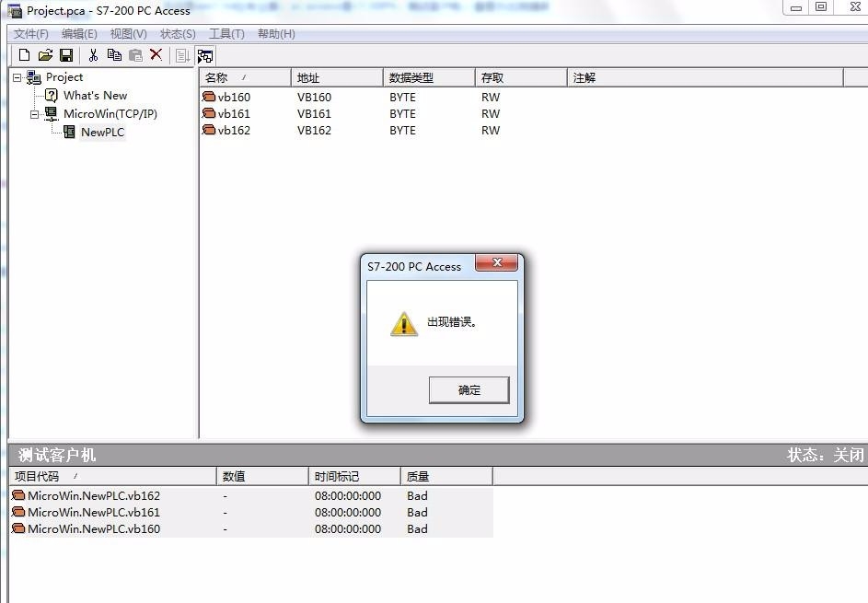Click the NewPLC device icon

point(69,132)
